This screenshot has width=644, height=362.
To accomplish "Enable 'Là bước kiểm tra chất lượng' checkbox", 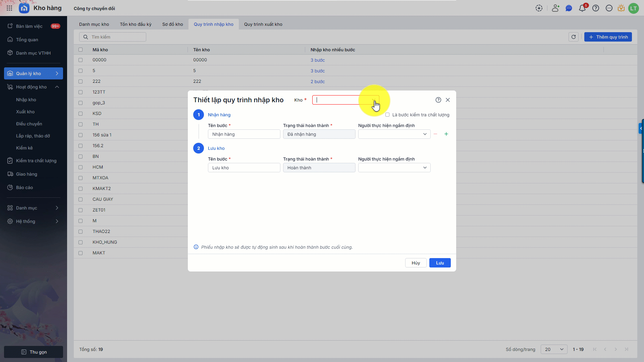I will click(387, 115).
